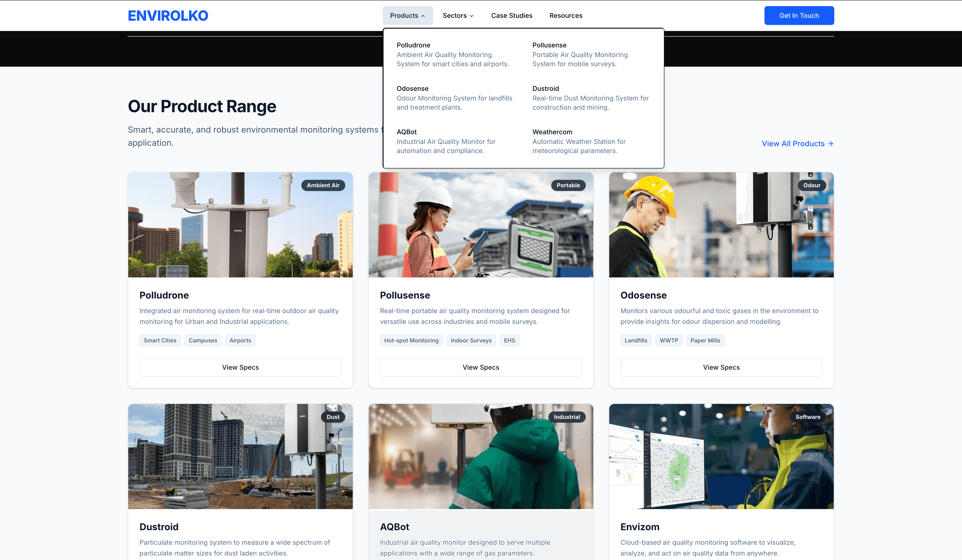The width and height of the screenshot is (962, 560).
Task: Open View All Products link
Action: point(793,143)
